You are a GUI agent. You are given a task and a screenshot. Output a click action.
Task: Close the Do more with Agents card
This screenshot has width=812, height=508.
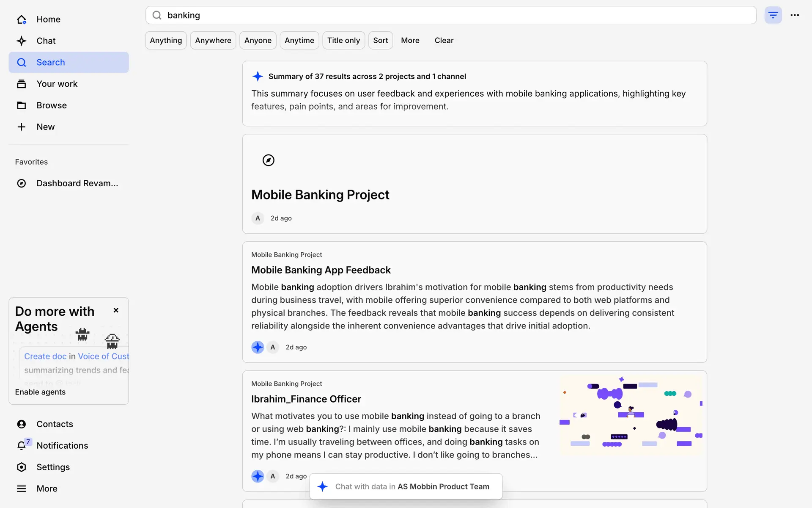tap(116, 310)
